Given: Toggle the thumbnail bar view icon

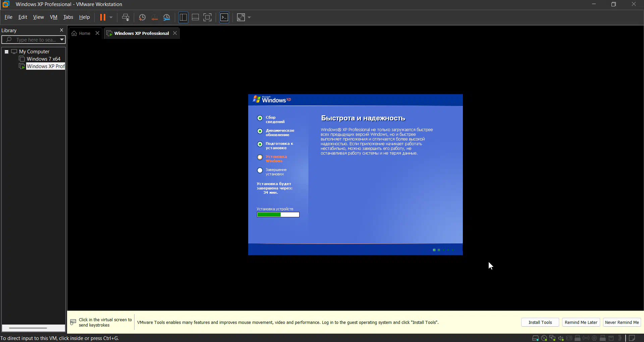Looking at the screenshot, I should 195,17.
